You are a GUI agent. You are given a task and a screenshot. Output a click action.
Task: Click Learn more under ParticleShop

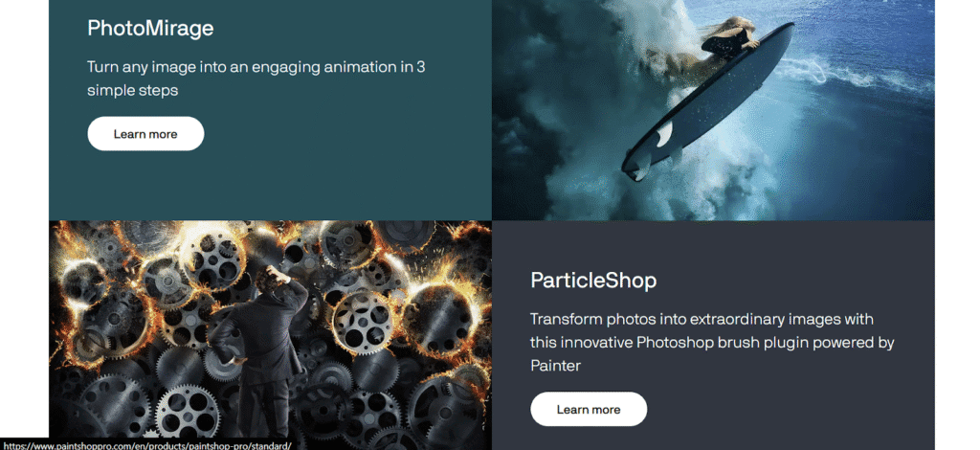[589, 410]
